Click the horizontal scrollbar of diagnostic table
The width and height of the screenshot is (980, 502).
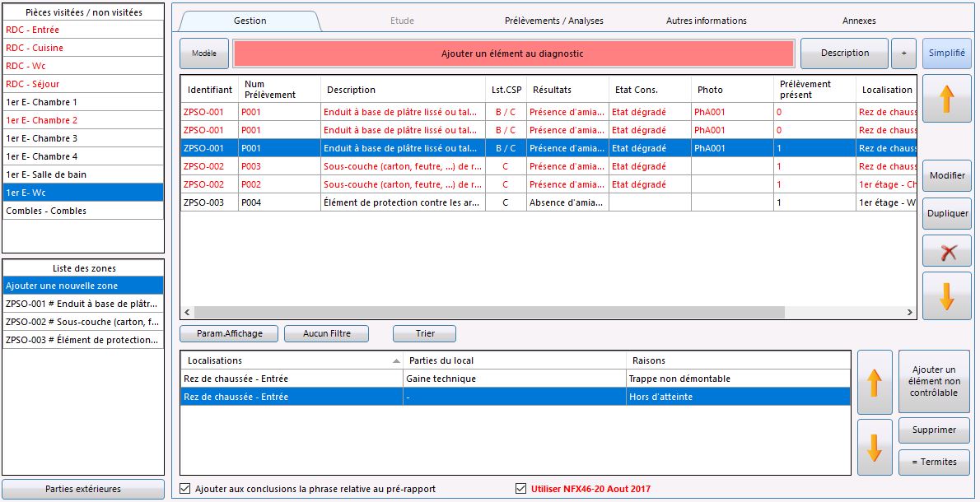point(488,312)
